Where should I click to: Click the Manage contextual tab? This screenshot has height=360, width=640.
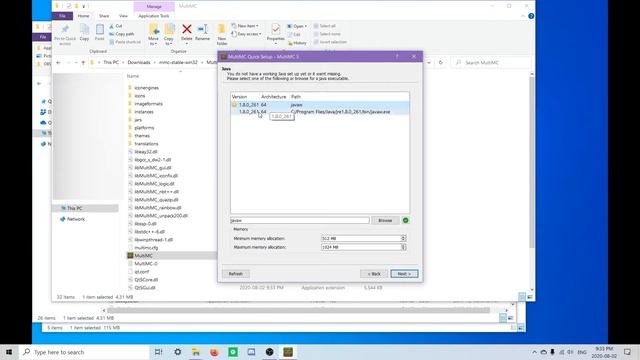pos(154,7)
